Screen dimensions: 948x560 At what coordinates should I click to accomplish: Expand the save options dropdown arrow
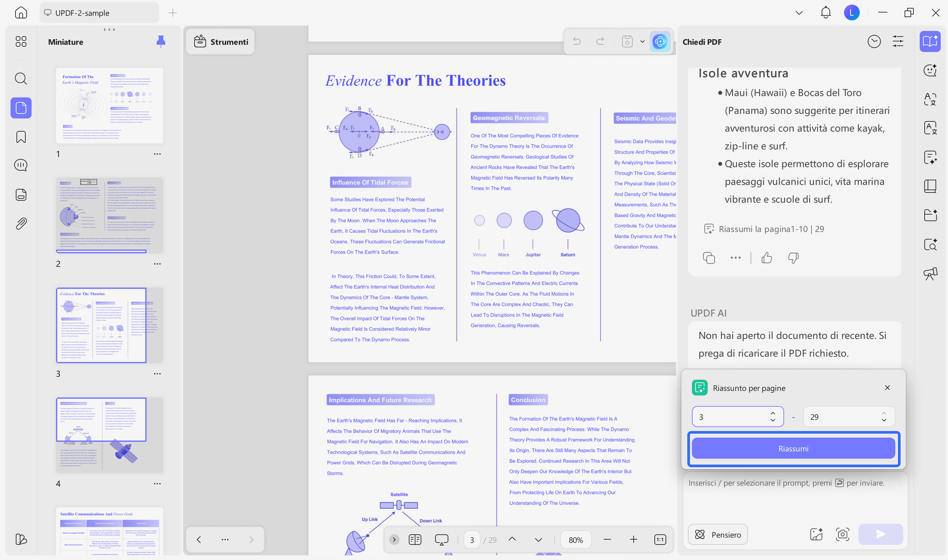pos(642,41)
